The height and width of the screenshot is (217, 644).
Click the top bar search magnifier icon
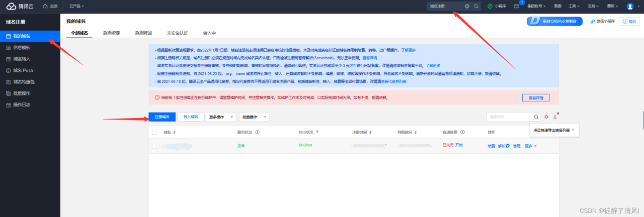click(x=476, y=6)
